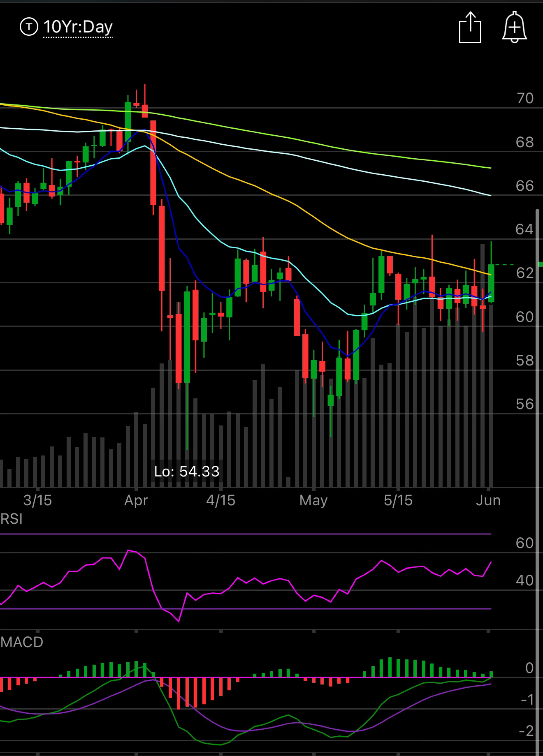The width and height of the screenshot is (543, 756).
Task: Tap the 70 price axis label
Action: (x=525, y=98)
